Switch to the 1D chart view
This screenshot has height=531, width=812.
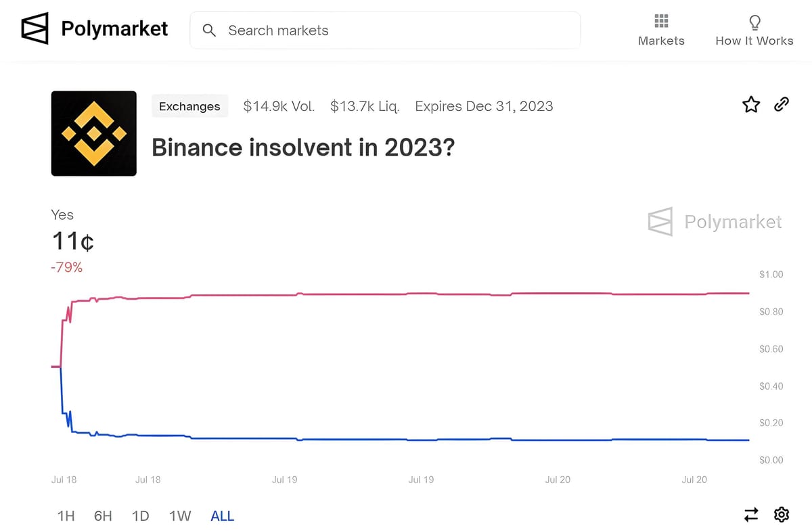pos(141,515)
